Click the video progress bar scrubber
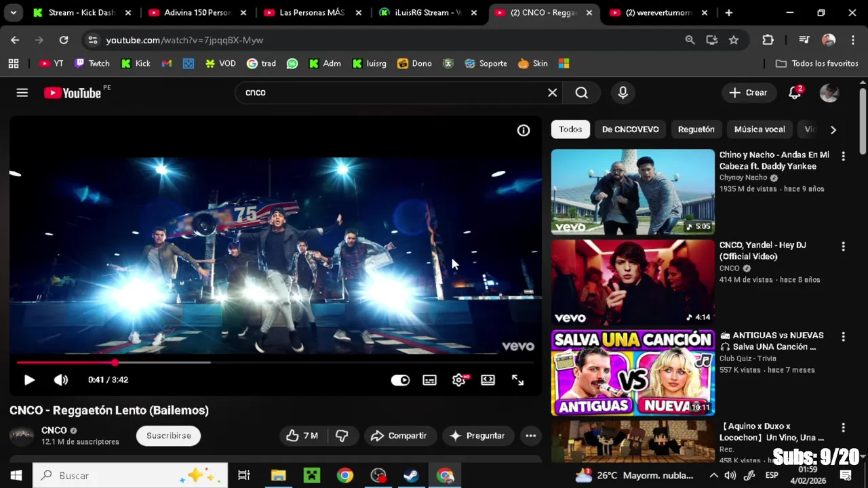The height and width of the screenshot is (488, 868). [115, 363]
